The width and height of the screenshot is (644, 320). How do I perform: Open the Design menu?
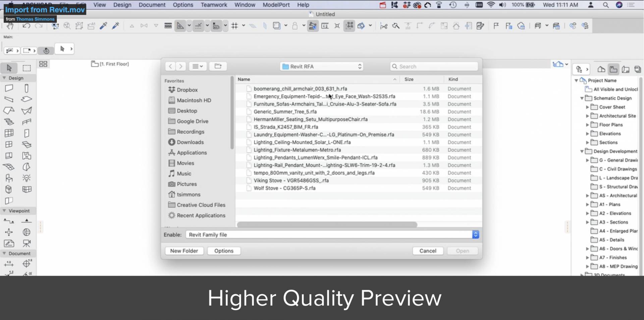pos(122,5)
